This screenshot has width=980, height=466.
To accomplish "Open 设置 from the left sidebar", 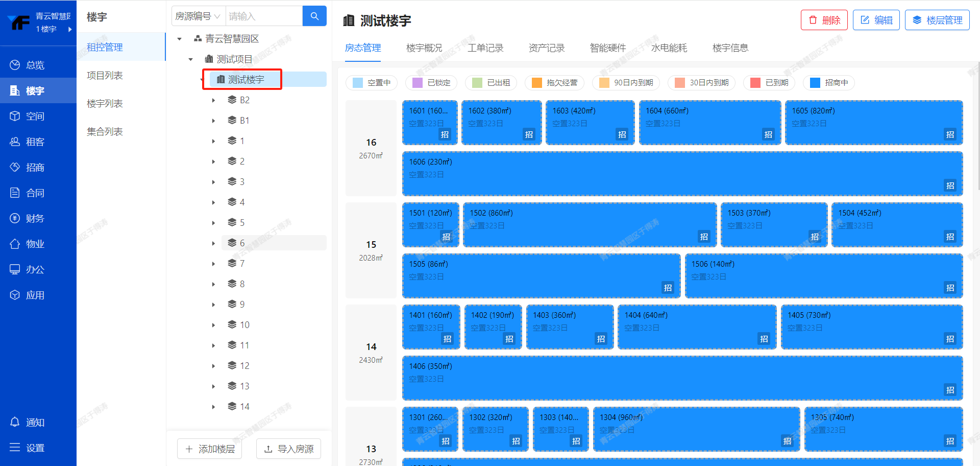I will (28, 448).
